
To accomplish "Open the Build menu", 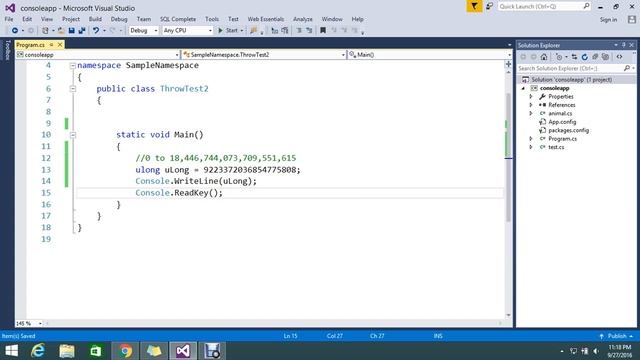I will click(x=95, y=19).
